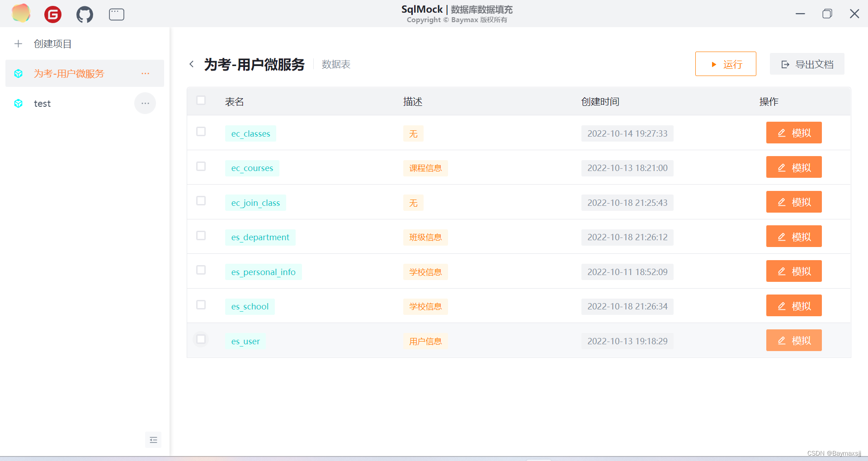Screen dimensions: 868x461
Task: Click the ec_join_class table name tag
Action: [255, 203]
